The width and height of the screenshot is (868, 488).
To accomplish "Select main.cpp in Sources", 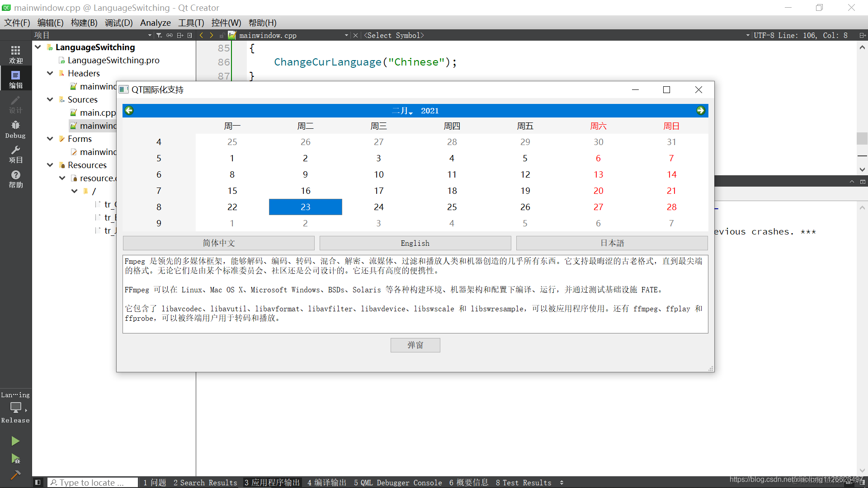I will click(98, 113).
